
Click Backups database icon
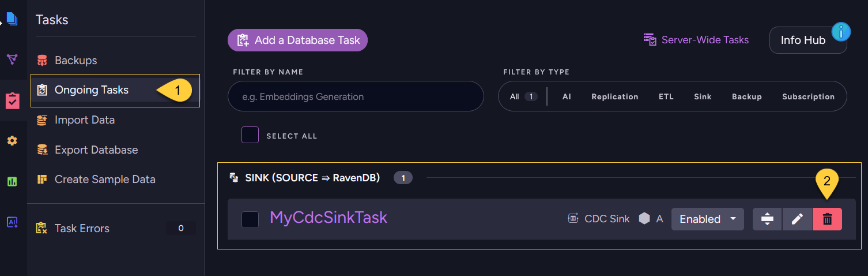click(x=42, y=60)
